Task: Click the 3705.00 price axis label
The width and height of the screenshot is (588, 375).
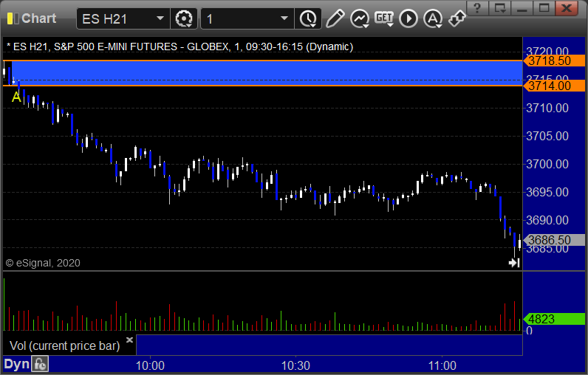Action: pyautogui.click(x=547, y=136)
